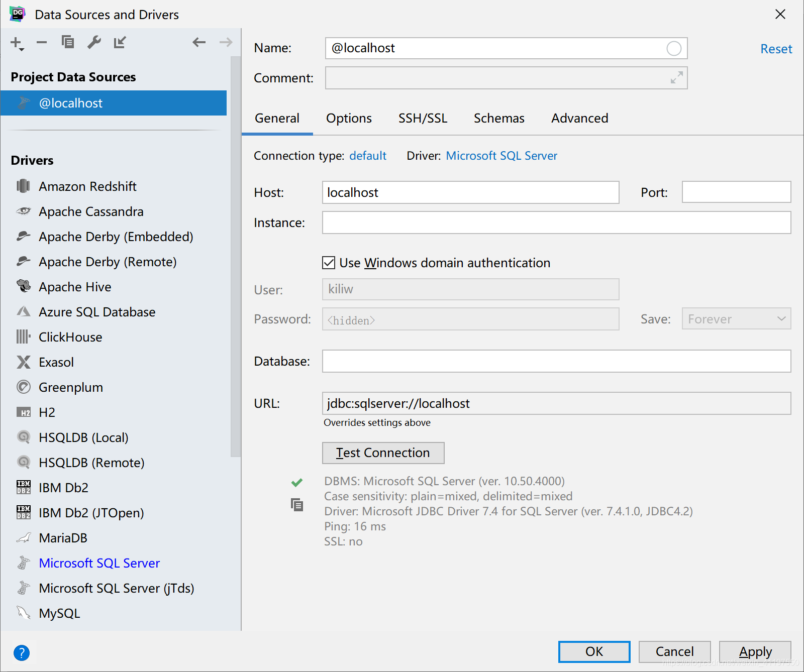The height and width of the screenshot is (672, 804).
Task: Copy the connection test results
Action: coord(296,505)
